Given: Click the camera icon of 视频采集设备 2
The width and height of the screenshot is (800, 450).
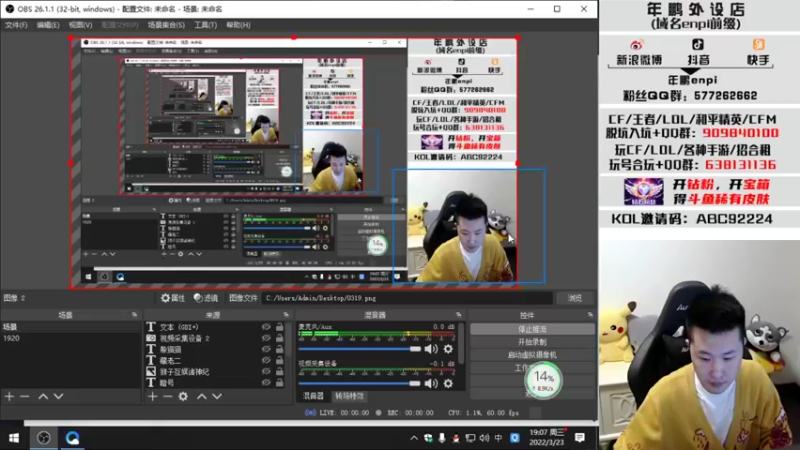Looking at the screenshot, I should [x=151, y=338].
